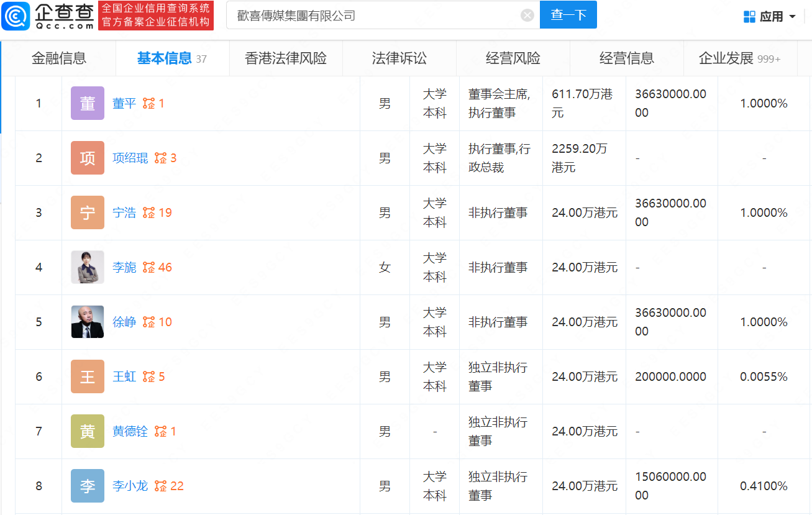Click the purple 董 avatar
812x515 pixels.
click(x=88, y=103)
